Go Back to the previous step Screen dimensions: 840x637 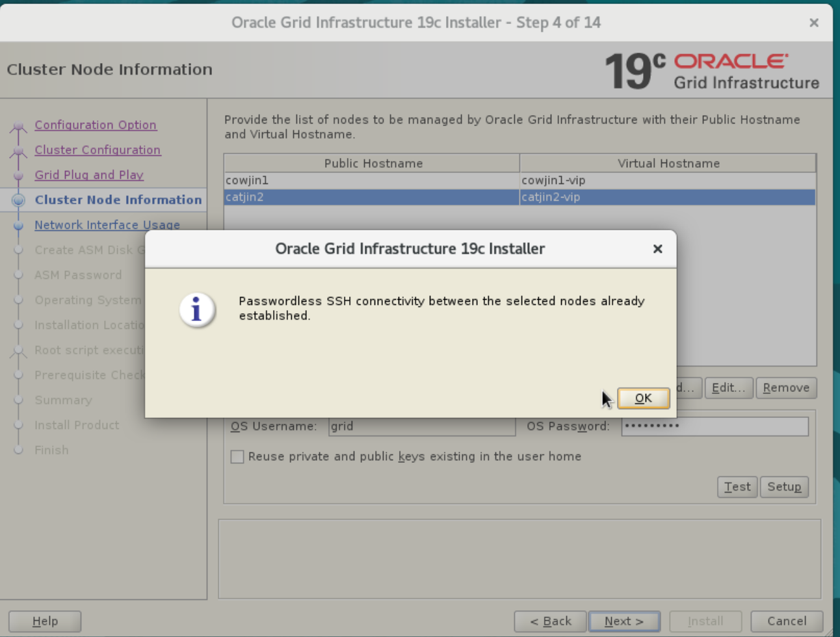(x=550, y=621)
